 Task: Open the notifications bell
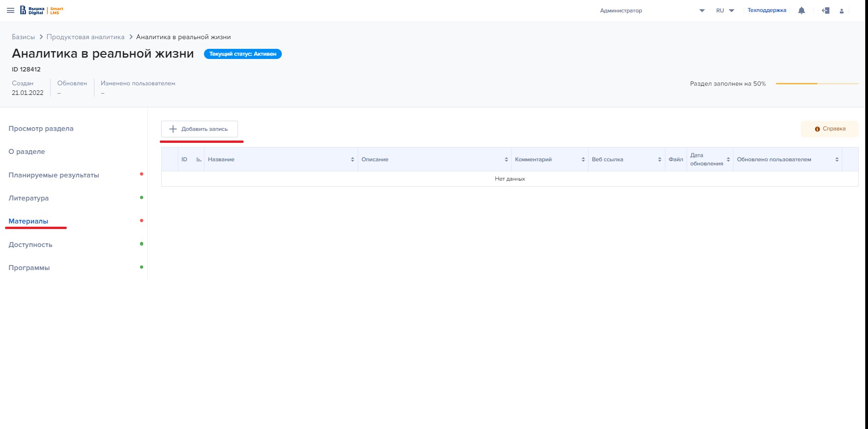(x=801, y=11)
